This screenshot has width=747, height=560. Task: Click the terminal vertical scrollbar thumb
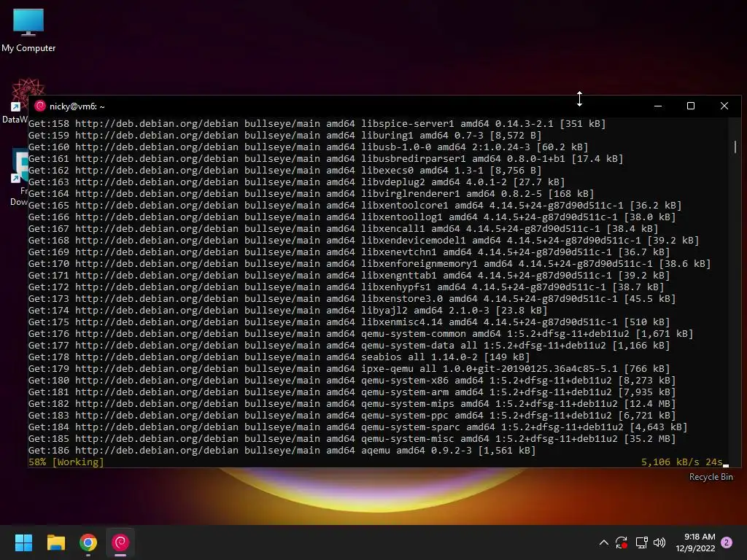pyautogui.click(x=735, y=147)
